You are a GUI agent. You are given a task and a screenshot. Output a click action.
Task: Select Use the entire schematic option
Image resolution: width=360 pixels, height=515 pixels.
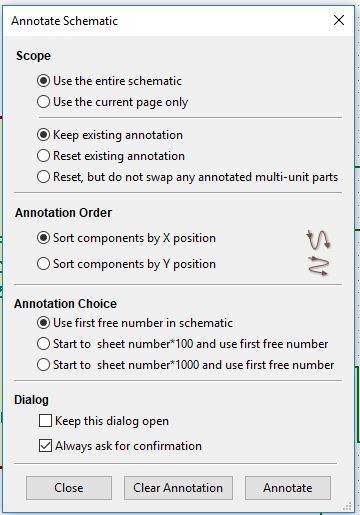coord(109,81)
